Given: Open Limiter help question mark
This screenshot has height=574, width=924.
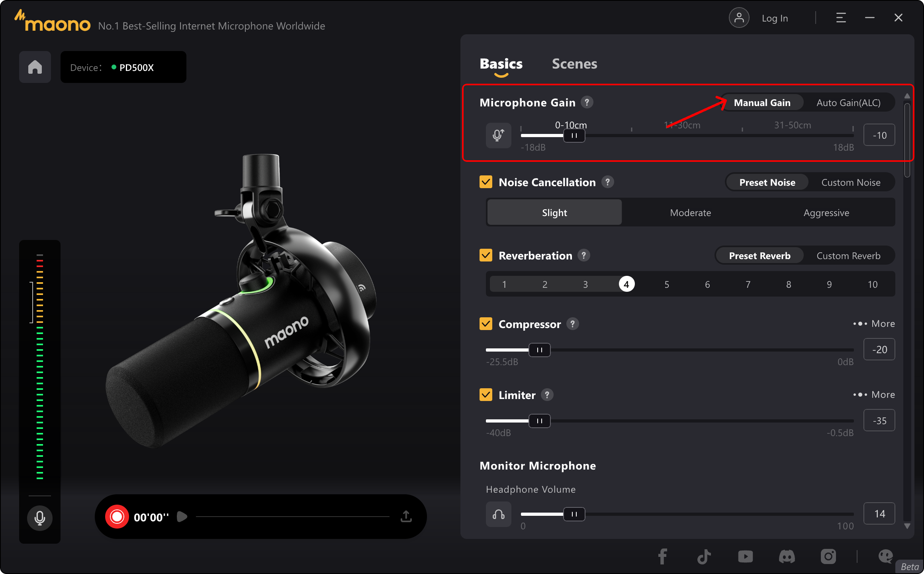Looking at the screenshot, I should click(547, 395).
